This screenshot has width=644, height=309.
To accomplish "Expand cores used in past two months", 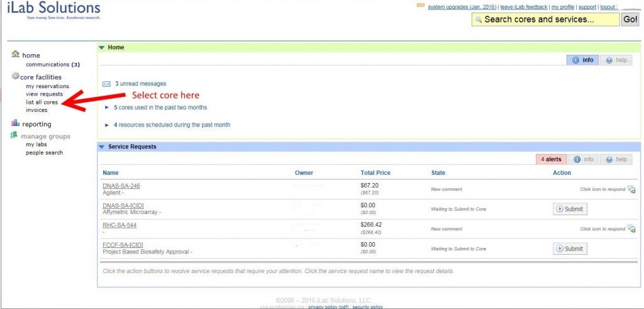I will pyautogui.click(x=107, y=107).
